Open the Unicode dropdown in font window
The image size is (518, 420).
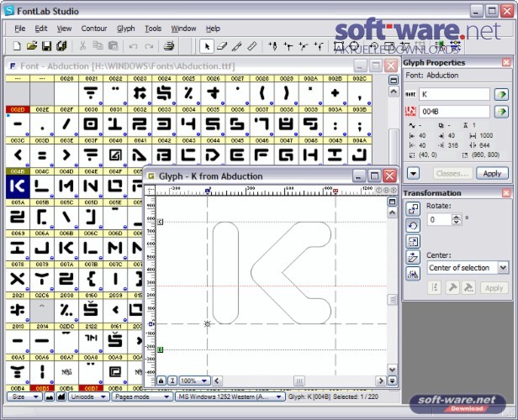pyautogui.click(x=88, y=397)
